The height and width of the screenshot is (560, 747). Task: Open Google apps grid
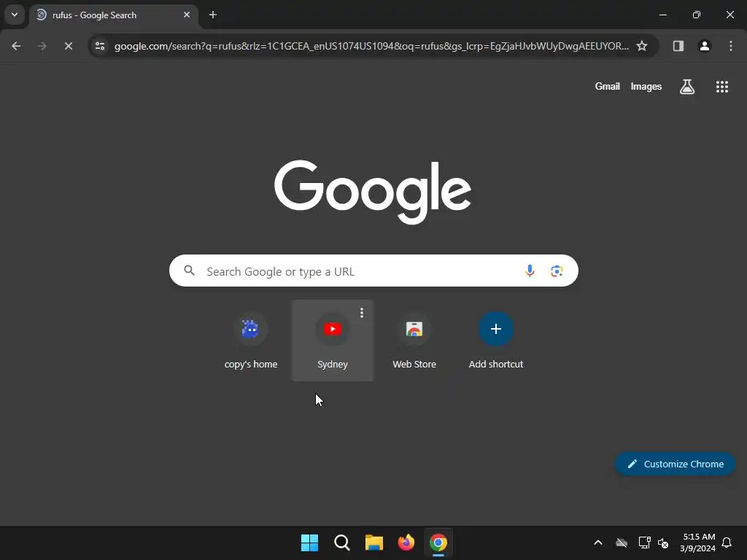coord(721,87)
